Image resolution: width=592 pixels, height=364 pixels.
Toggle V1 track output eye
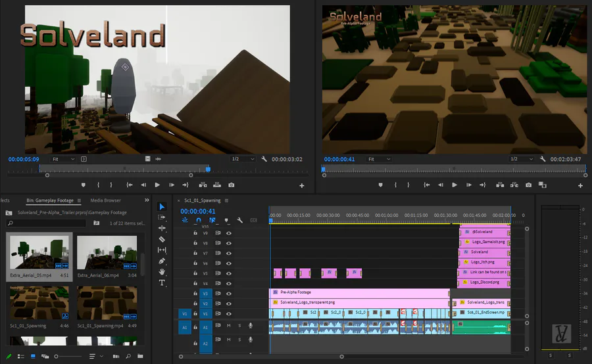coord(229,314)
